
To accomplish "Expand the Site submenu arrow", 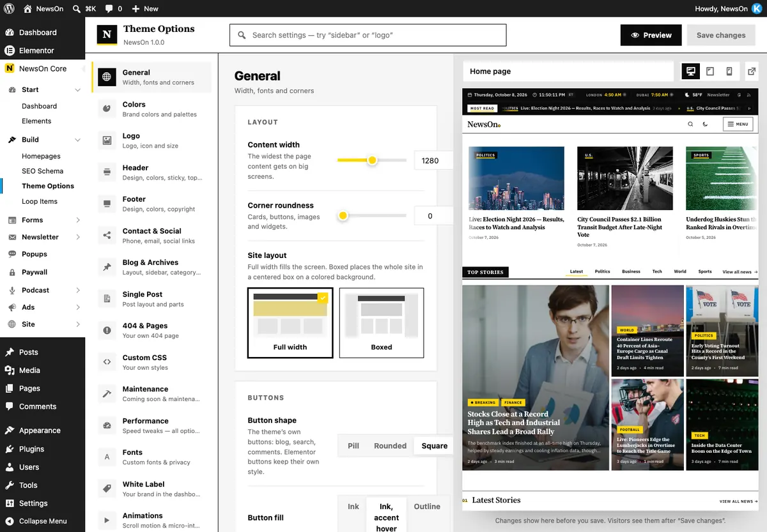I will [x=78, y=324].
